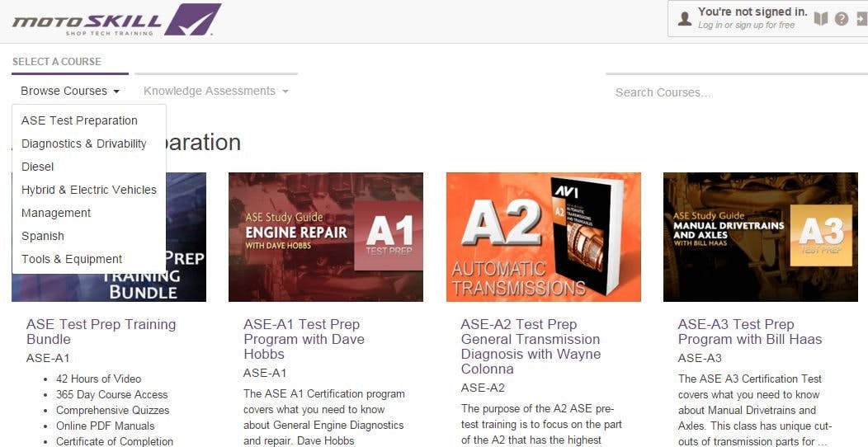Click the A2 Automatic Transmissions thumbnail
The height and width of the screenshot is (447, 868).
[544, 237]
